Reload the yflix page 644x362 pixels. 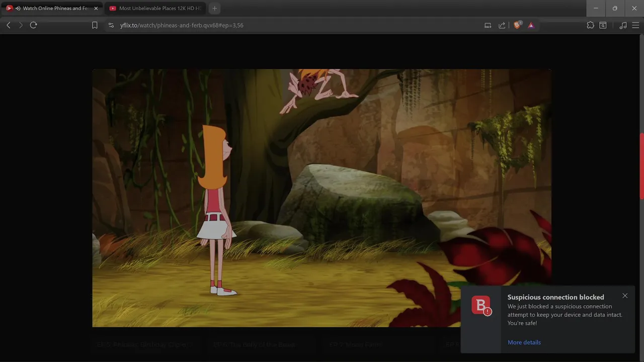click(33, 25)
